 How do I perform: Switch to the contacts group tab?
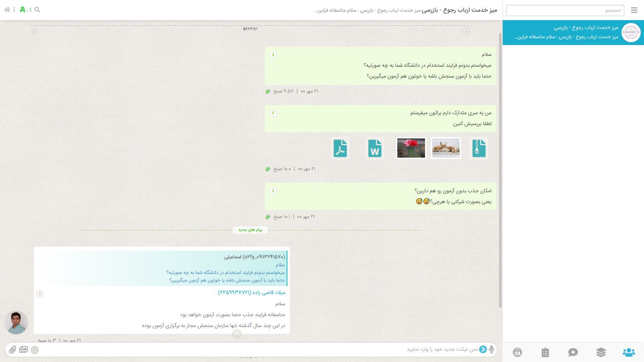pyautogui.click(x=629, y=352)
